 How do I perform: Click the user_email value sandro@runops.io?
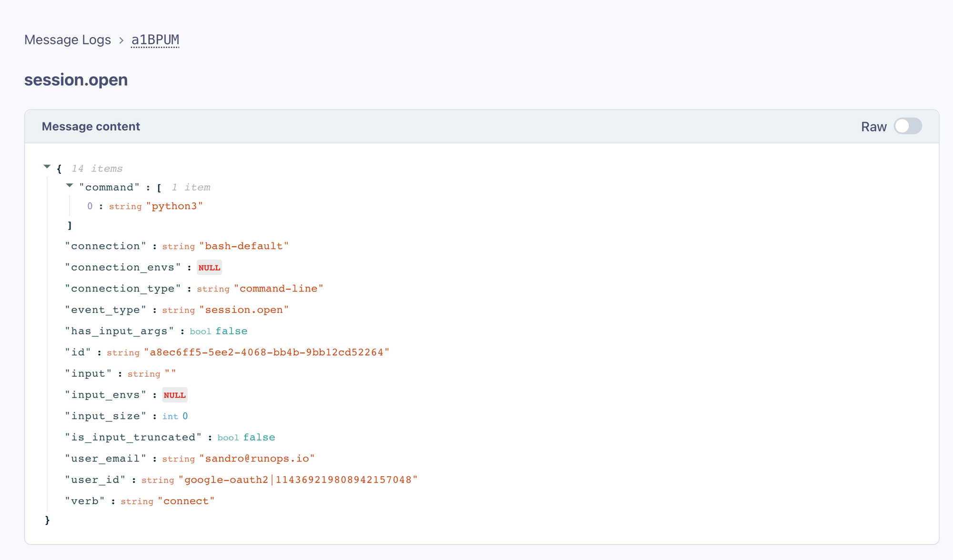(257, 459)
